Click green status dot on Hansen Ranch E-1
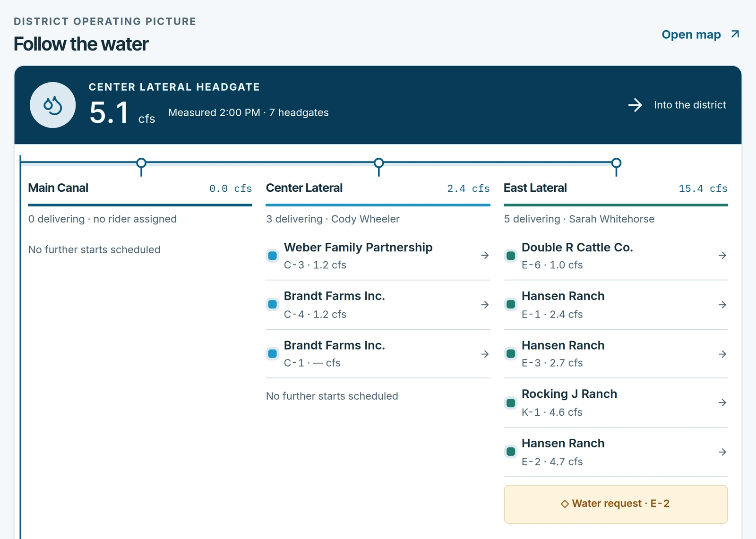Viewport: 756px width, 539px height. [x=511, y=304]
